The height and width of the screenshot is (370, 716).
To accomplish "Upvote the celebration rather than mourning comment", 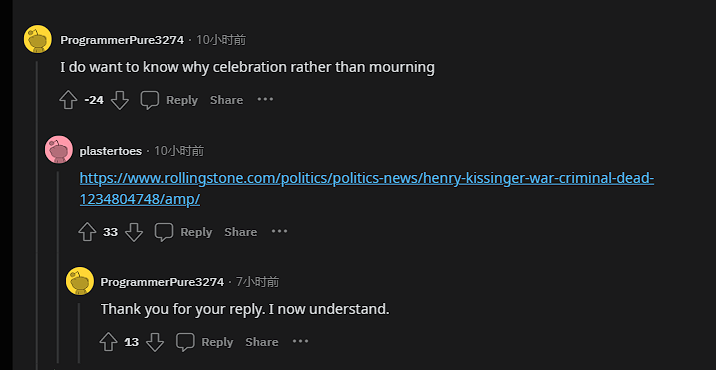I will coord(68,100).
